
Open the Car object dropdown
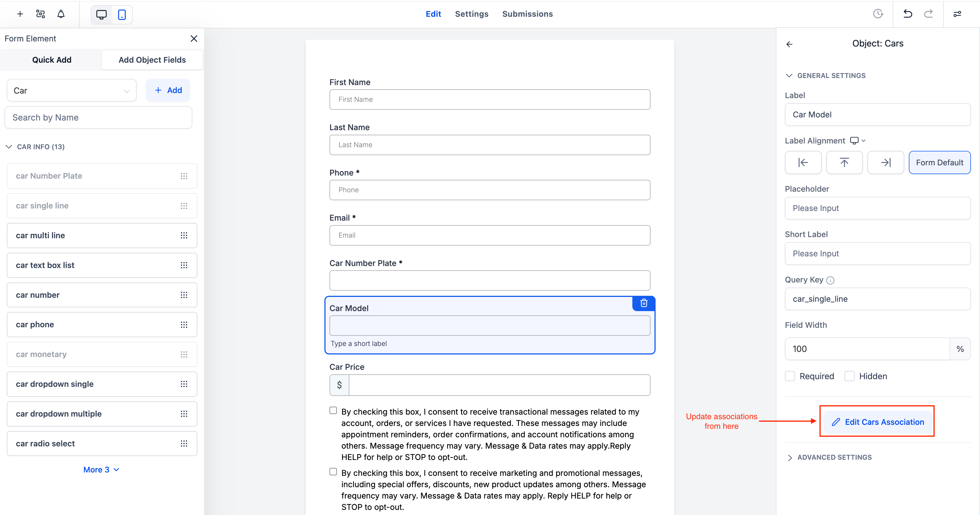[71, 90]
